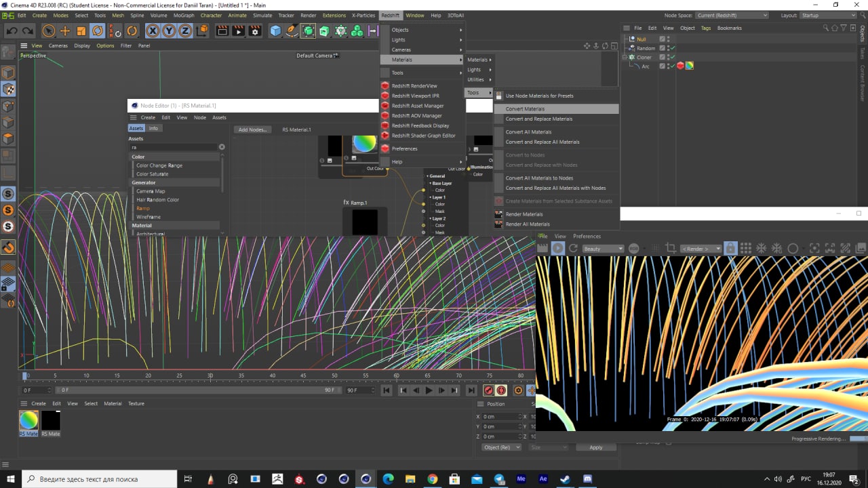Toggle the Arc spline enable checkmark

pos(671,66)
